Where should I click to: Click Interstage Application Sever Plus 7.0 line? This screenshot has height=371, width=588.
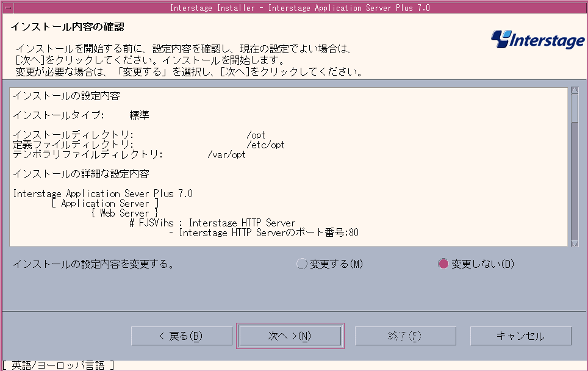click(102, 193)
